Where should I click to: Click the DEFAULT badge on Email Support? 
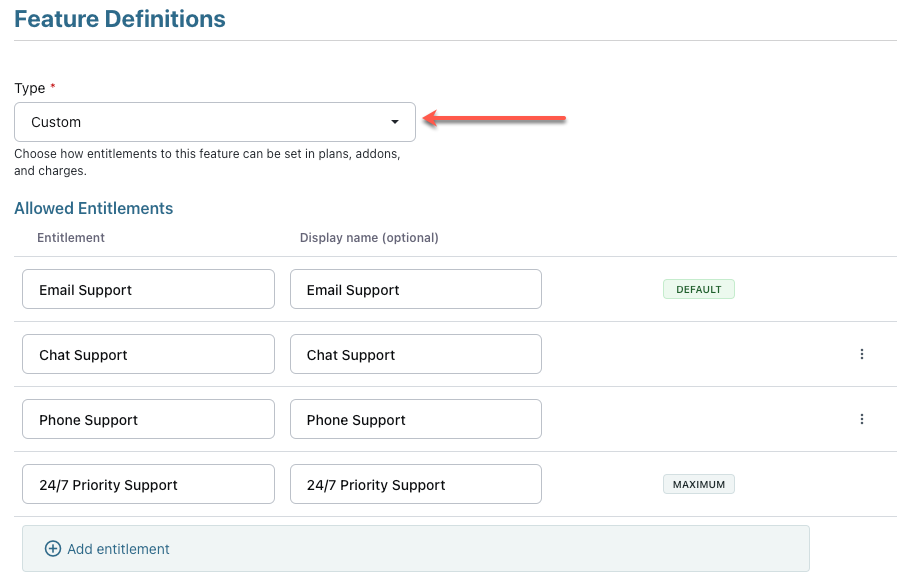pos(698,289)
